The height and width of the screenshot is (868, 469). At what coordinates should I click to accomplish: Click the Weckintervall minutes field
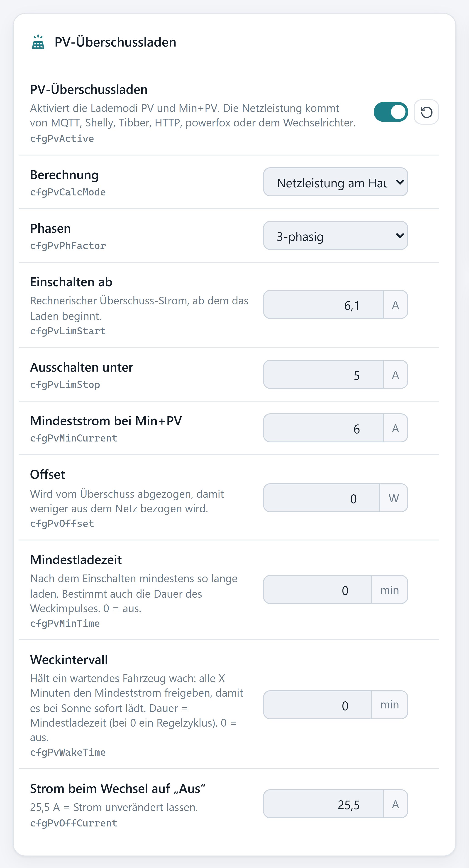click(318, 705)
